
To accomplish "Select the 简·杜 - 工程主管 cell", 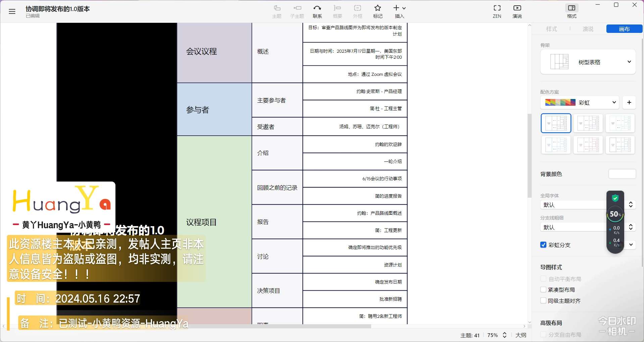I will pos(355,108).
